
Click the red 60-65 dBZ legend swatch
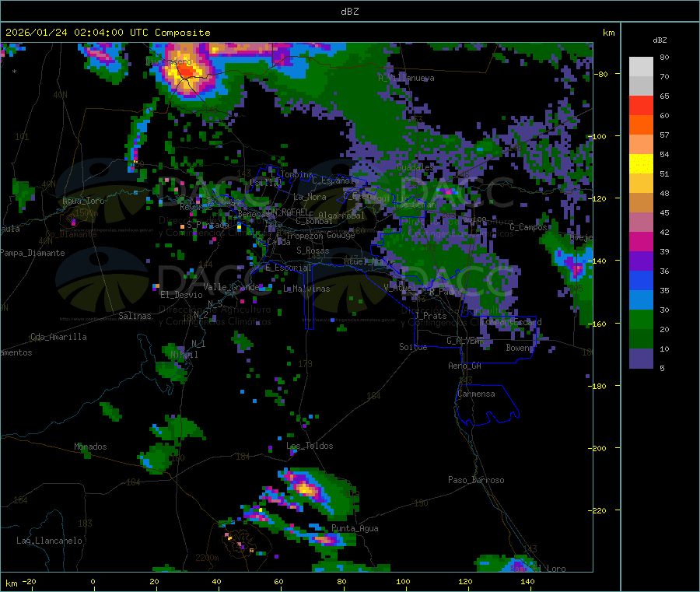[x=641, y=105]
